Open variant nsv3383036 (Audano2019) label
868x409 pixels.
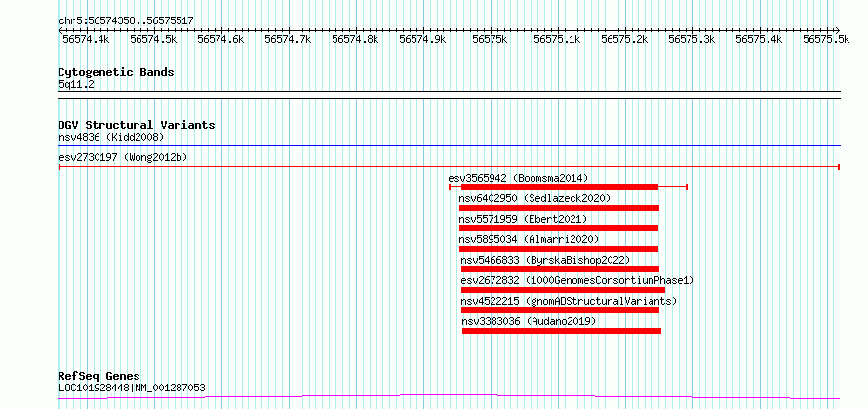point(529,321)
